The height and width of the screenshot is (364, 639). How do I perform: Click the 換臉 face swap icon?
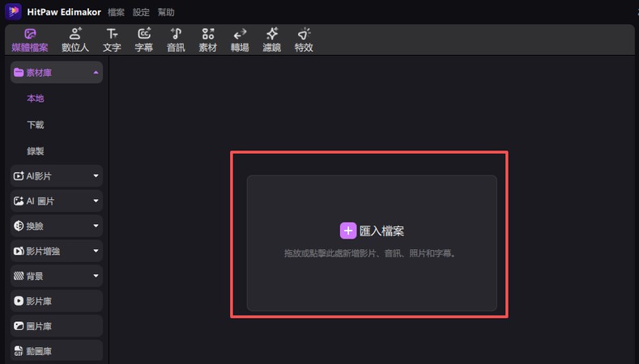(19, 226)
